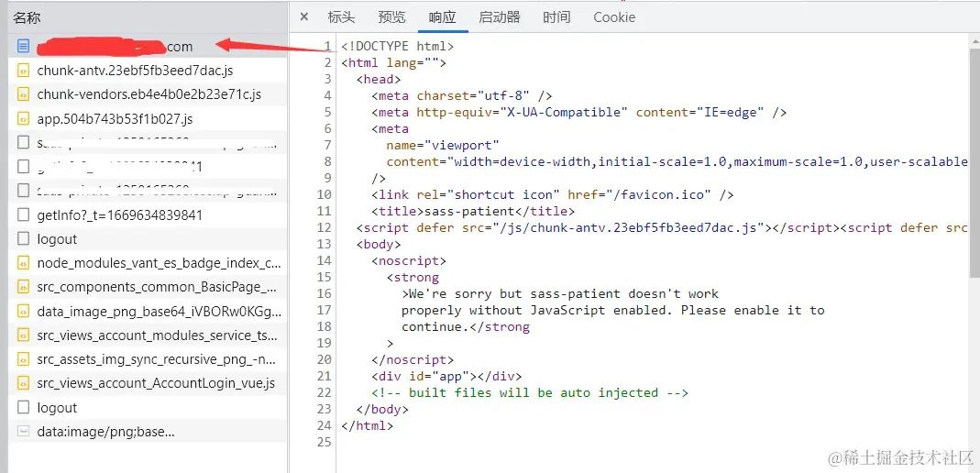
Task: Click the X-UA-Compatible meta code line
Action: coord(578,113)
